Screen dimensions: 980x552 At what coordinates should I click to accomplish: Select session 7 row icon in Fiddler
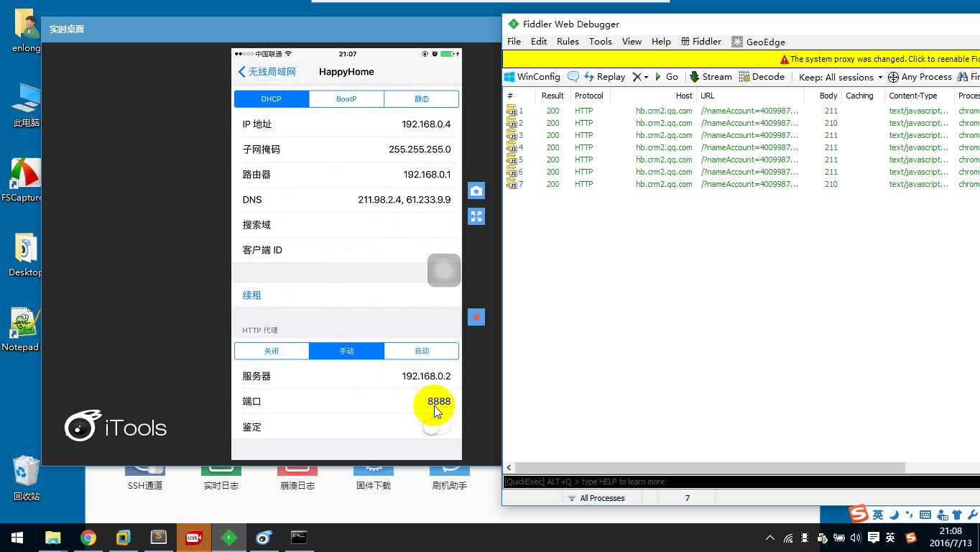[512, 184]
